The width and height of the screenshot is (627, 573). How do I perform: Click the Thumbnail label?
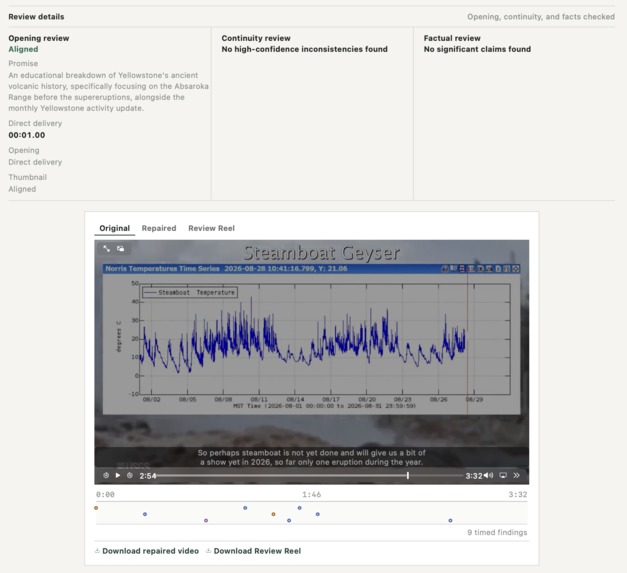tap(28, 177)
